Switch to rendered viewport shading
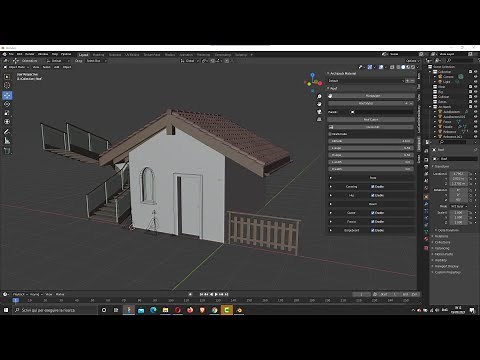The width and height of the screenshot is (480, 360). coord(413,67)
